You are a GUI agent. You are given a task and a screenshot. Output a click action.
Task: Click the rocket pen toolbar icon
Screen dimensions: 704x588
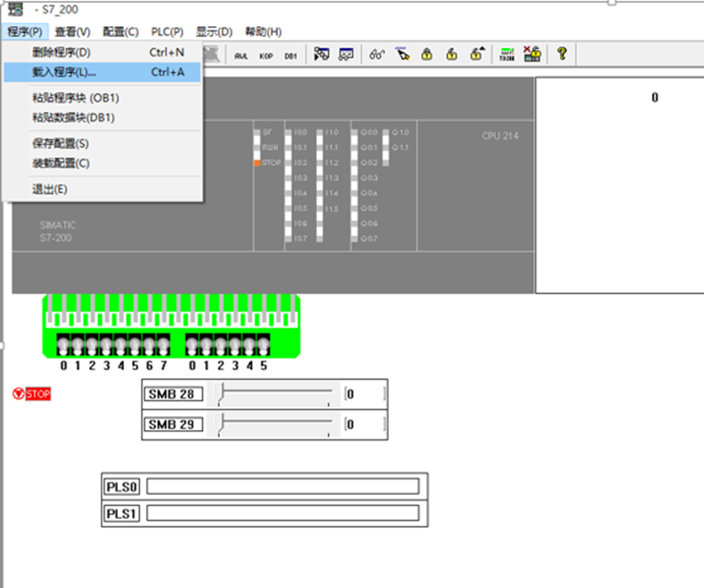[x=403, y=54]
